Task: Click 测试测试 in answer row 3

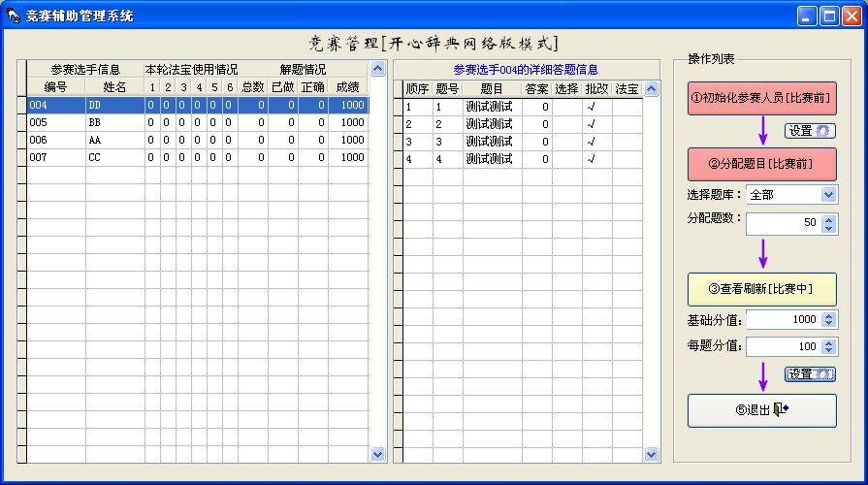Action: pyautogui.click(x=490, y=142)
